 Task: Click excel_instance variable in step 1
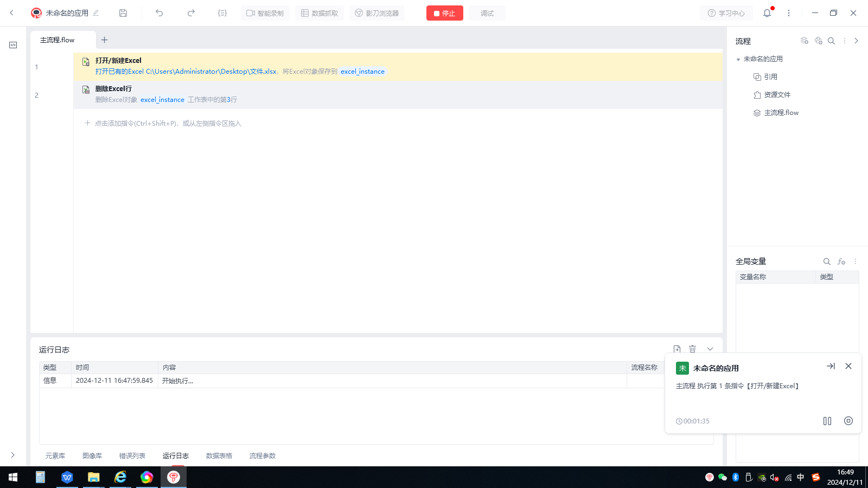[362, 72]
